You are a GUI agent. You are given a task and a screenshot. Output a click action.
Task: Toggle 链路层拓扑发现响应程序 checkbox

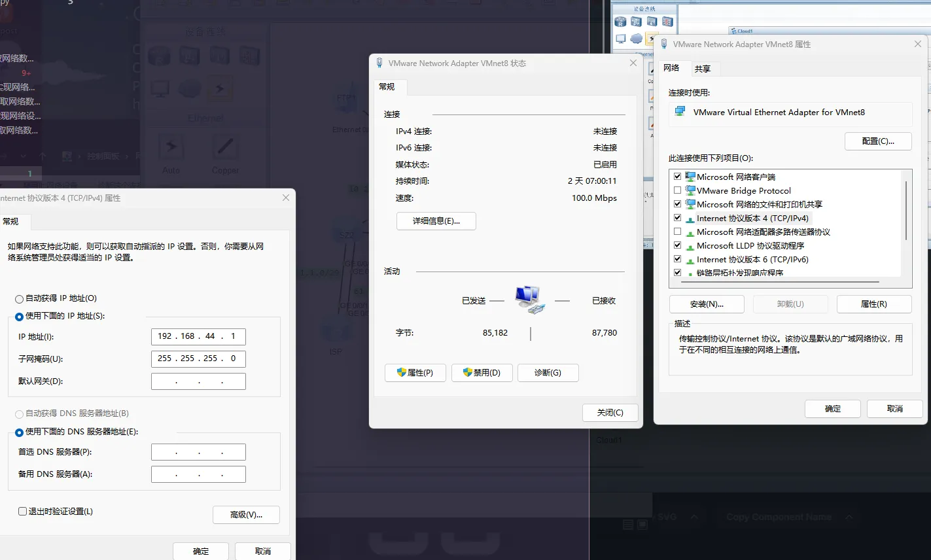[x=677, y=273]
